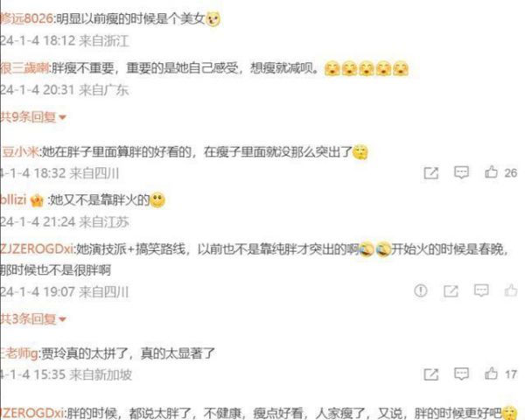
Task: Like the ZJZEROGDxi comment about 演技派
Action: pyautogui.click(x=511, y=290)
